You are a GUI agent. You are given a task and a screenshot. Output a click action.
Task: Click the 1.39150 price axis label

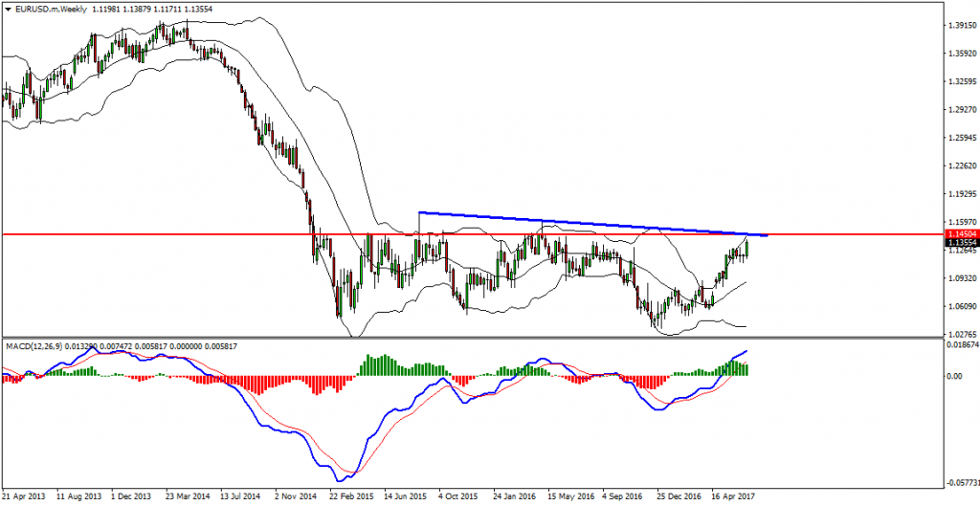pyautogui.click(x=959, y=25)
